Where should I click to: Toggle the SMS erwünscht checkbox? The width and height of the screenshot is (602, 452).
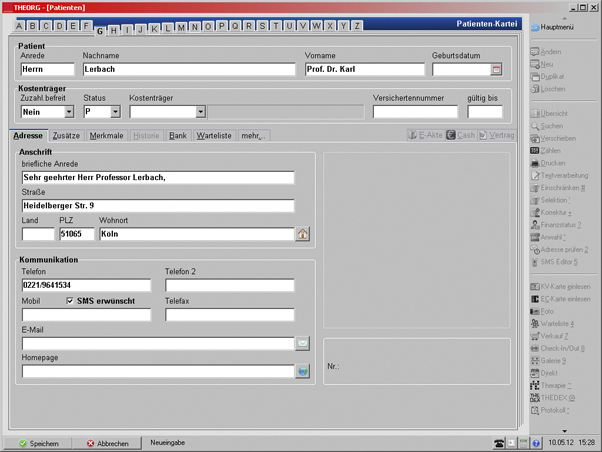70,300
